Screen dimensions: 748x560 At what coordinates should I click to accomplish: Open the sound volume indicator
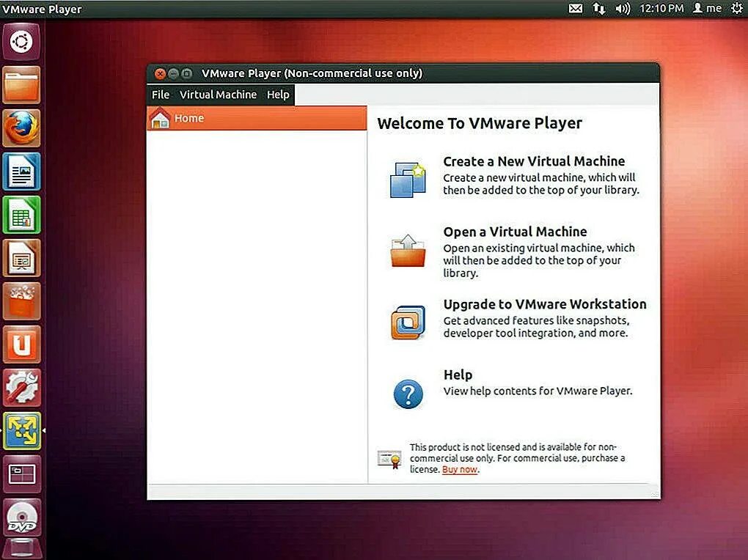(623, 9)
